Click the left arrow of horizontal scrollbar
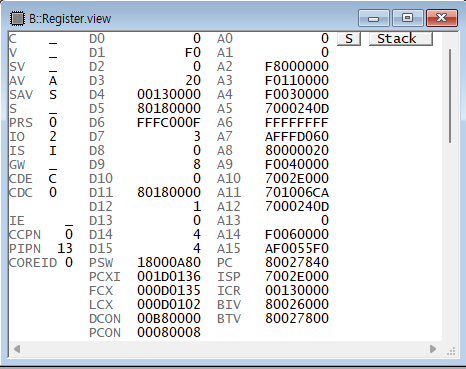This screenshot has width=466, height=369. [x=17, y=349]
